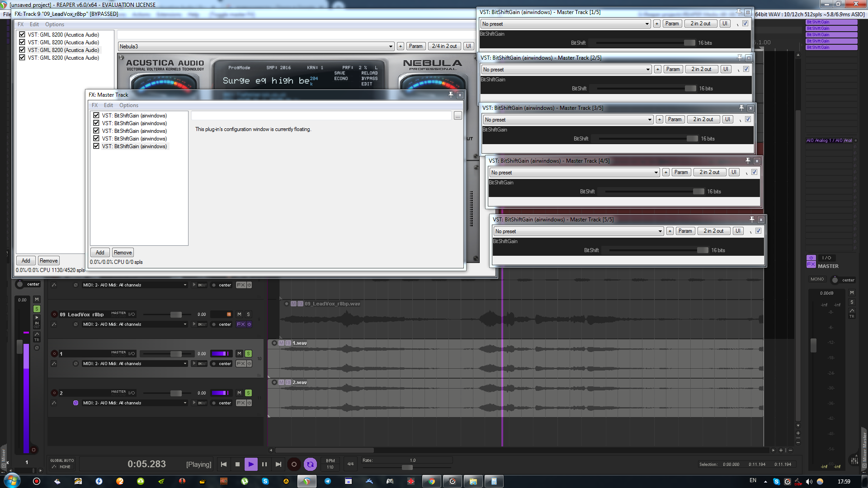Viewport: 868px width, 488px height.
Task: Open I/O routing for track 1
Action: 132,354
